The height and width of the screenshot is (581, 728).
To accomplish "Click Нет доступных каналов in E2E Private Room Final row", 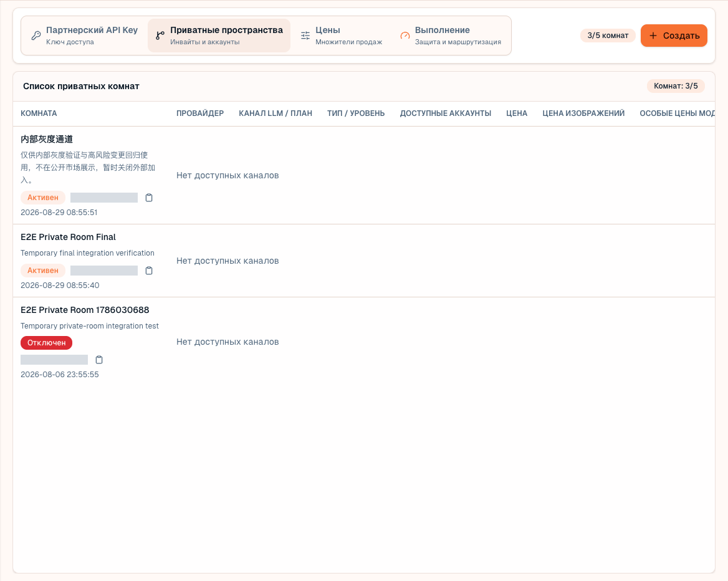I will (228, 261).
